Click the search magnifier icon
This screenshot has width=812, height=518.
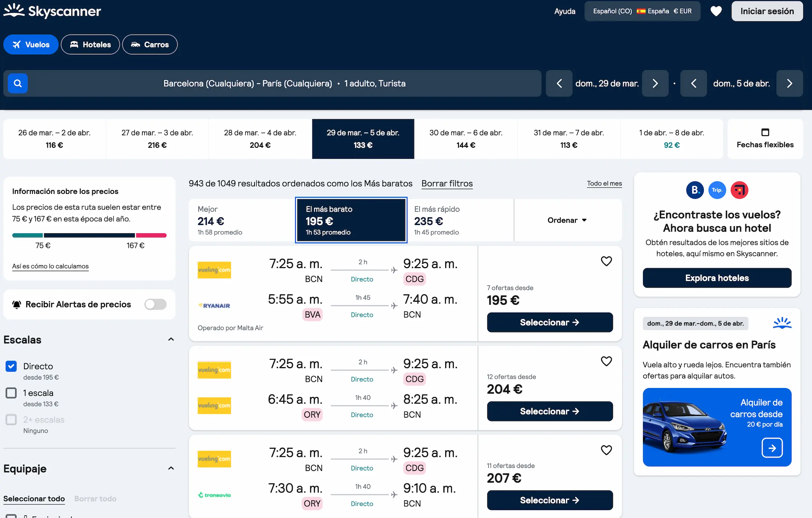(18, 83)
